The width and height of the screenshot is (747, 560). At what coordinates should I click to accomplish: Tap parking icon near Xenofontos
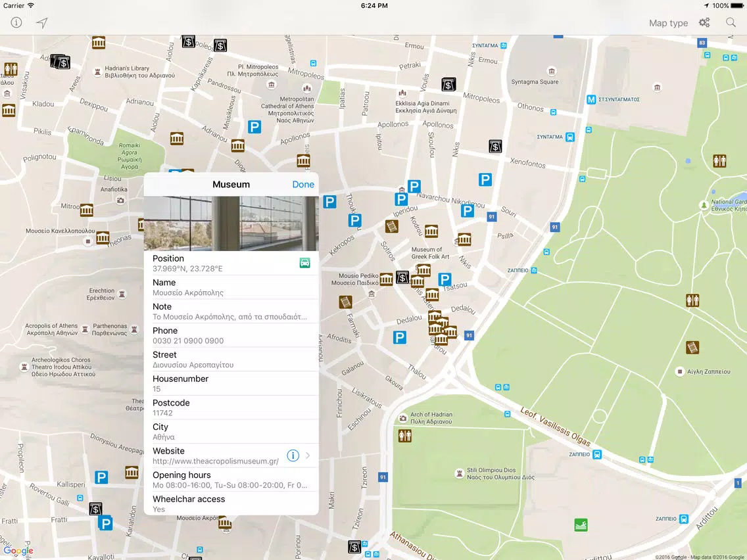(485, 179)
